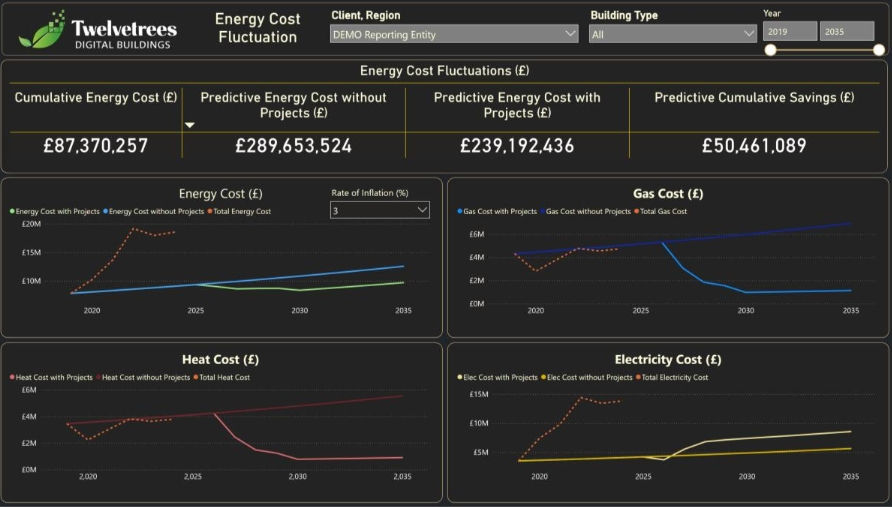Select the Predictive Energy Cost without Projects header

[294, 105]
